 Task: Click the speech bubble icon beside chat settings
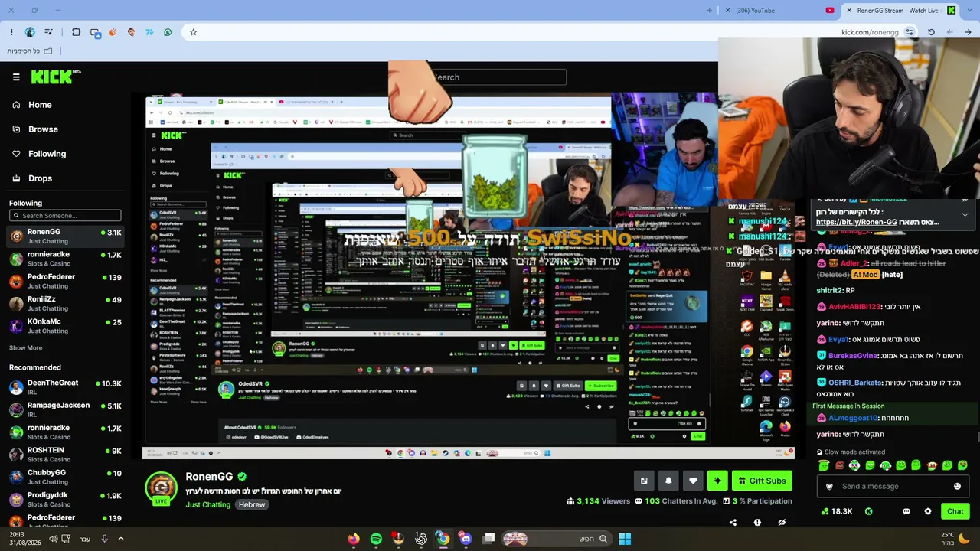[906, 511]
